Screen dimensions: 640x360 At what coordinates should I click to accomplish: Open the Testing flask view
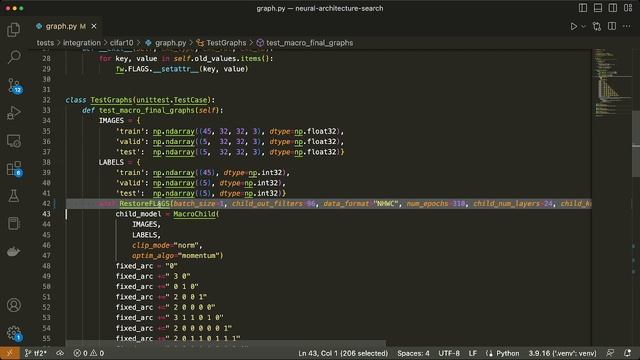13,196
